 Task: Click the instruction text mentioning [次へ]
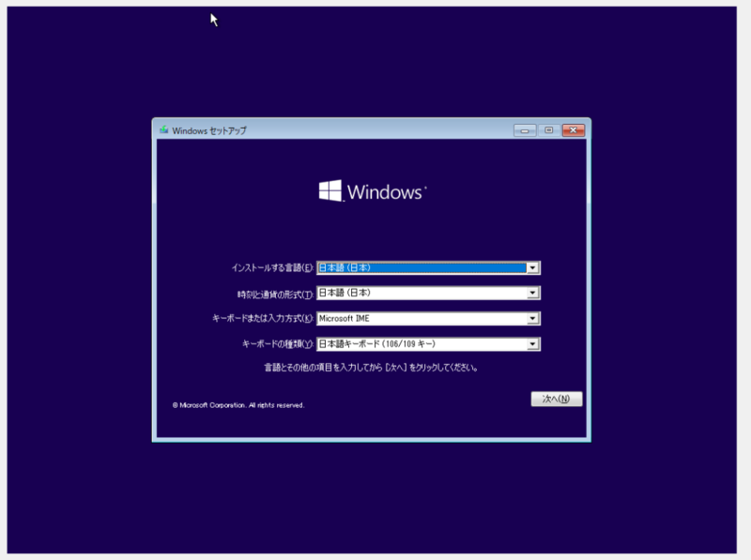click(371, 368)
